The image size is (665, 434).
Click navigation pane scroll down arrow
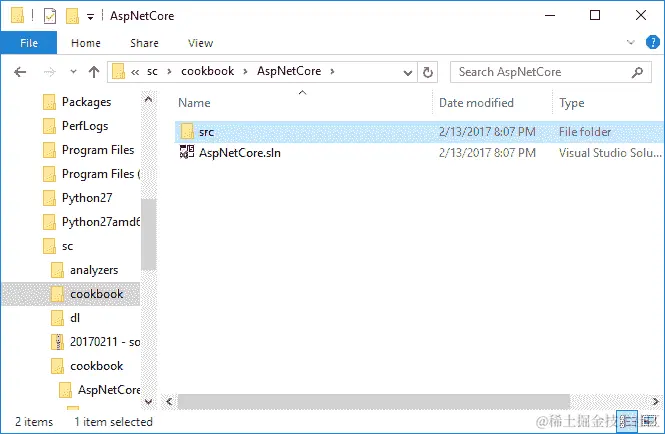pos(148,401)
